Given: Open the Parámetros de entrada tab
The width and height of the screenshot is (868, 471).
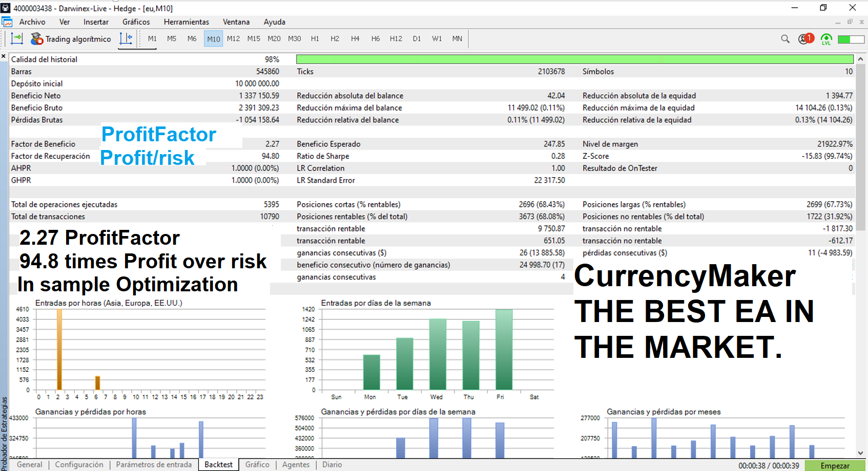Looking at the screenshot, I should point(154,464).
